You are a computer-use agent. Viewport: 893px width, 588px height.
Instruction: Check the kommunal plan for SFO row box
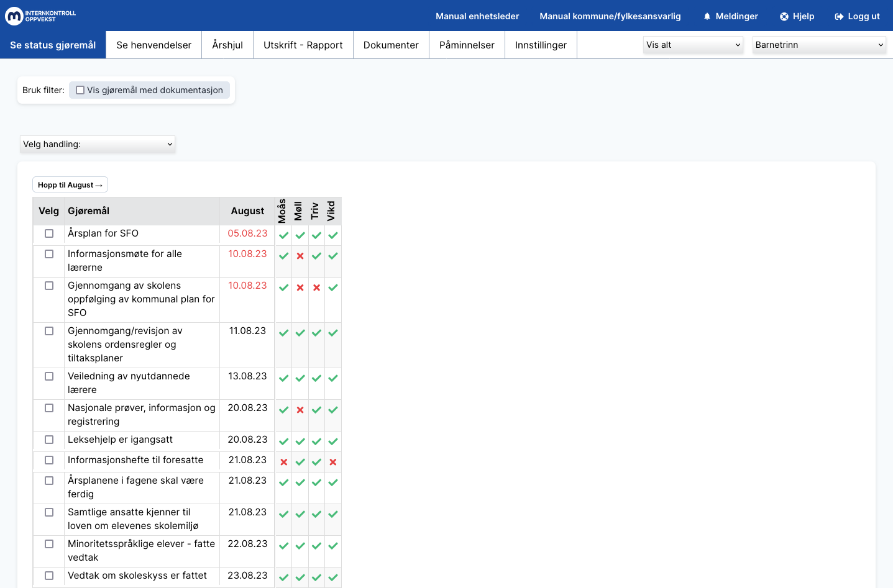point(49,286)
